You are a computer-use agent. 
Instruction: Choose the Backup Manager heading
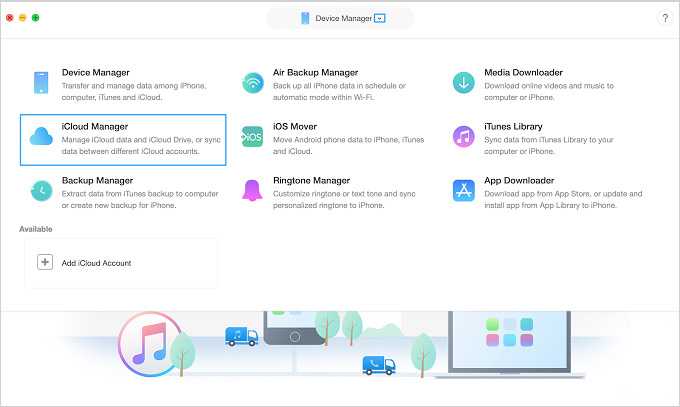(98, 181)
